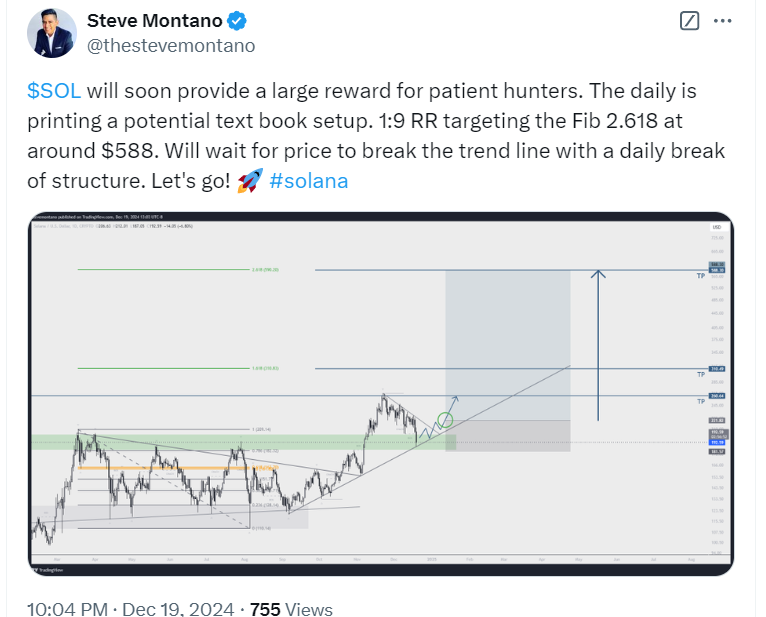The height and width of the screenshot is (617, 766).
Task: Open Steve Montano's profile picture
Action: tap(52, 33)
